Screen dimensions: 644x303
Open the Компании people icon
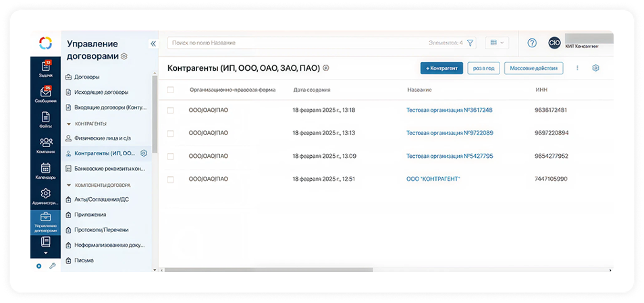[x=45, y=145]
